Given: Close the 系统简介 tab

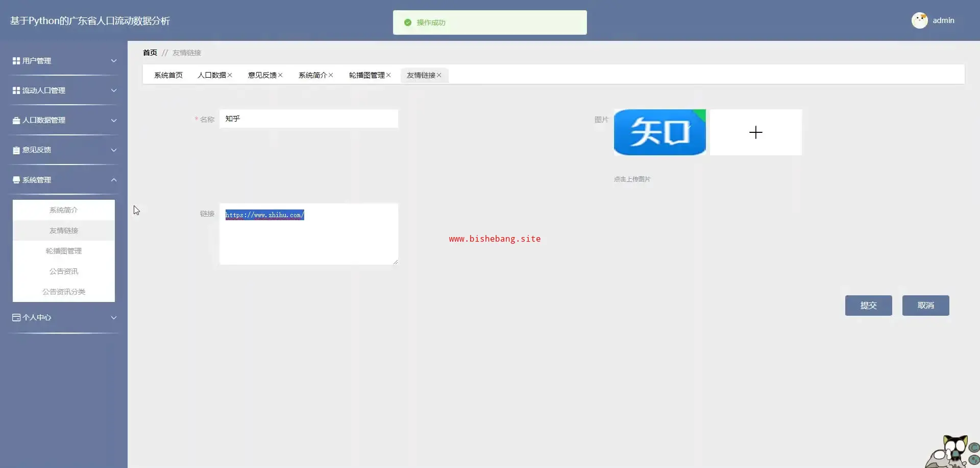Looking at the screenshot, I should (x=331, y=75).
